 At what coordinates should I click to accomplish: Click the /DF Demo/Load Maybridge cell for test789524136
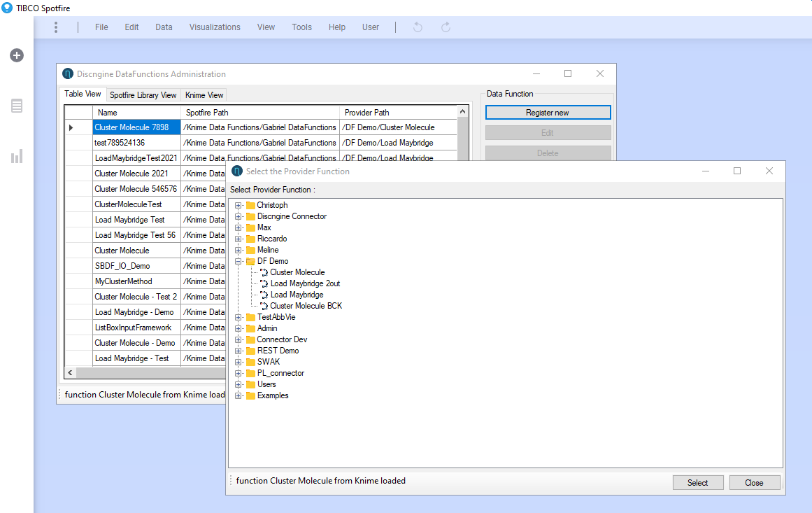398,143
